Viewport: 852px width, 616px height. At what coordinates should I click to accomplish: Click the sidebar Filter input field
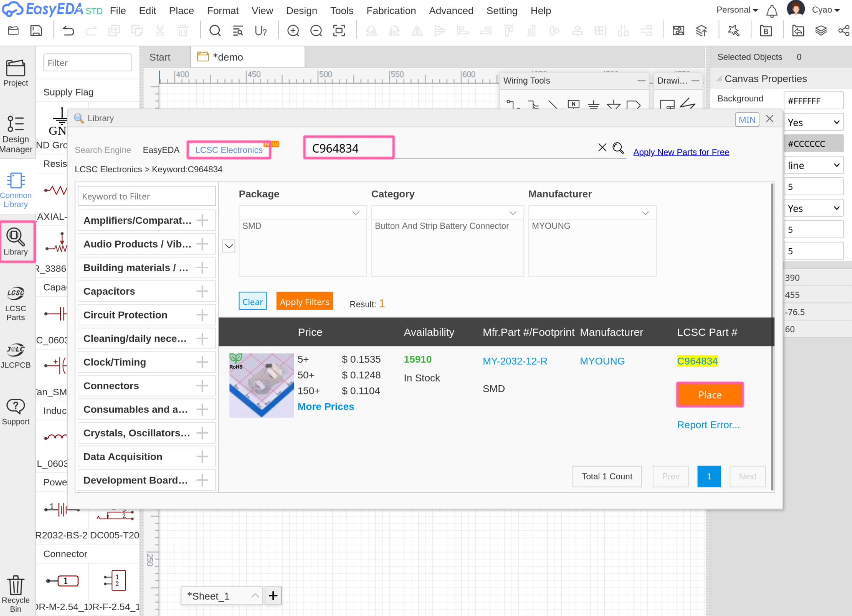coord(87,63)
